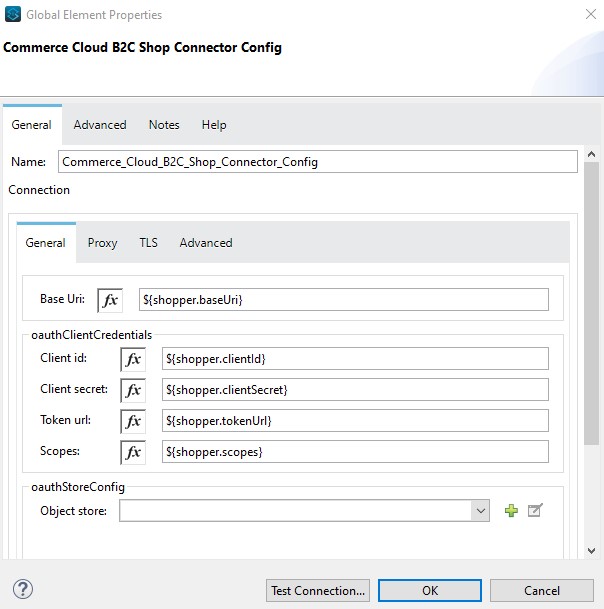Click the oauthStoreConfig group label
The width and height of the screenshot is (604, 609).
(x=78, y=487)
